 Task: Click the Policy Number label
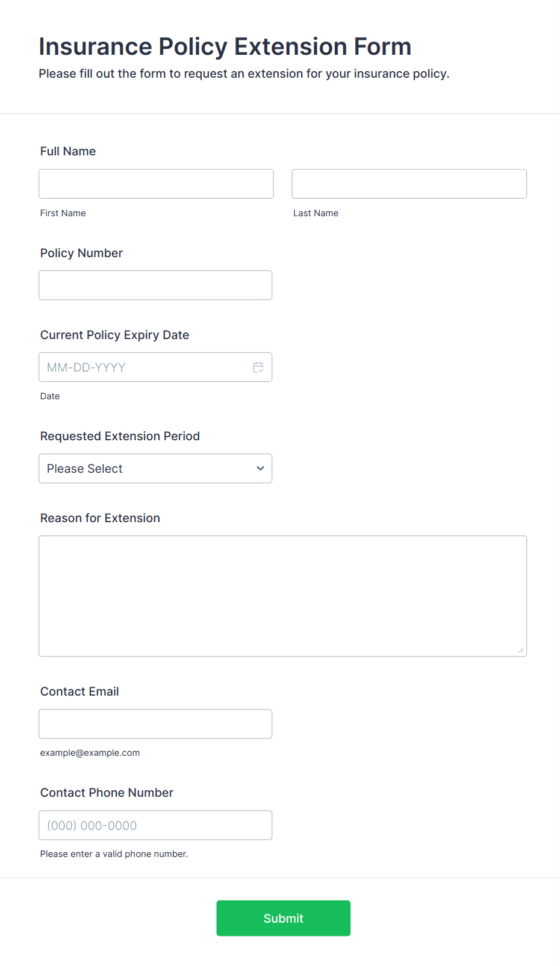(81, 253)
